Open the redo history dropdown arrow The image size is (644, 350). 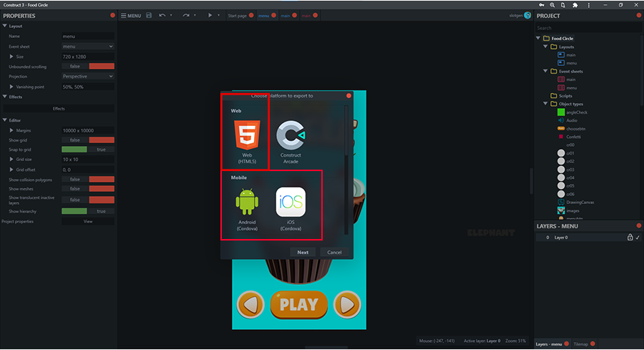(195, 15)
